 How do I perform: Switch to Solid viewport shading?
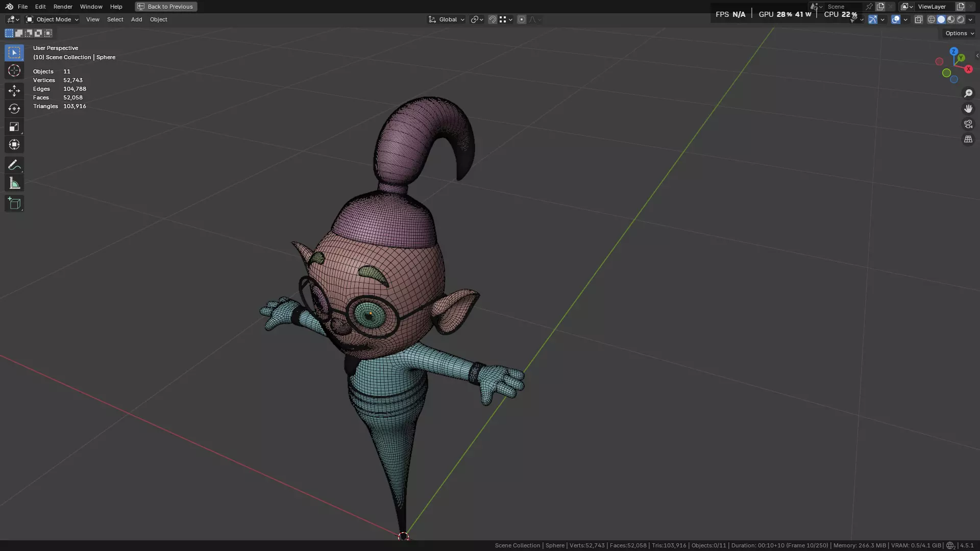(x=941, y=19)
